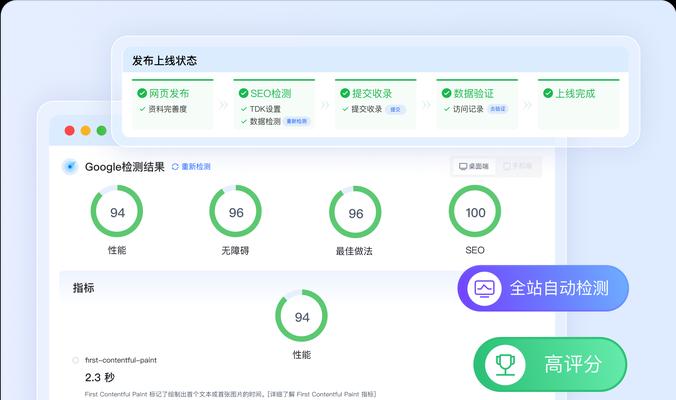The height and width of the screenshot is (400, 676).
Task: Click the green check icon beside SEO检测
Action: [x=243, y=93]
